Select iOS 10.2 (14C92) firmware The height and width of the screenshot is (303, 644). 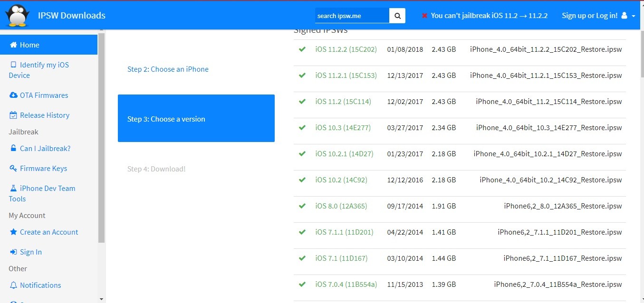tap(341, 180)
